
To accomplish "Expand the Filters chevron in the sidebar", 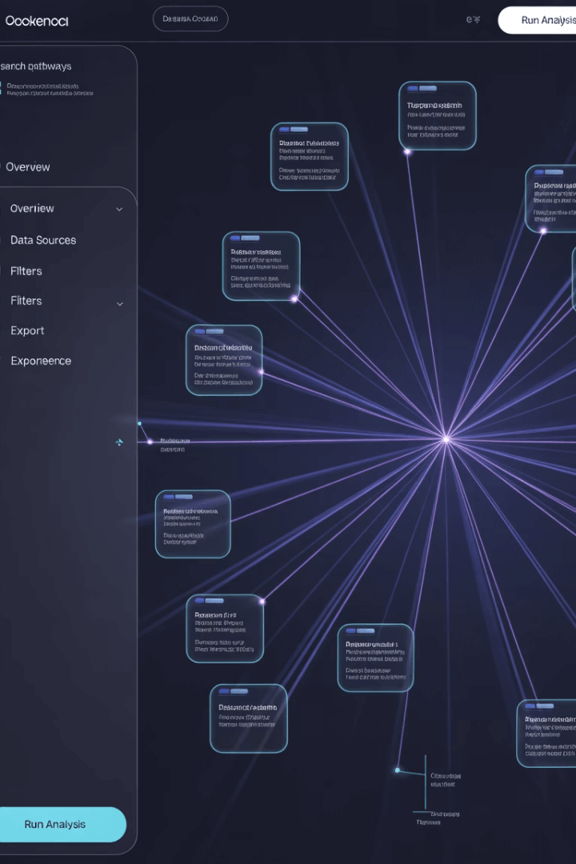I will pos(120,304).
